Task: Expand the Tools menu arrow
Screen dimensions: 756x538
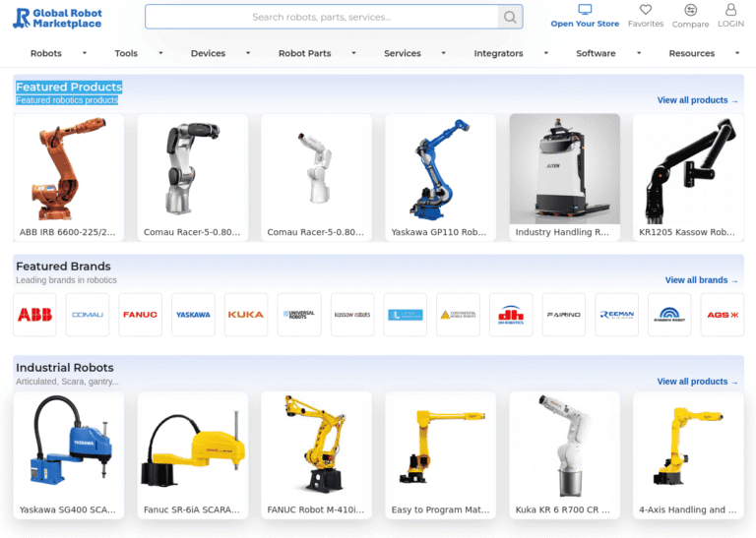Action: (x=160, y=53)
